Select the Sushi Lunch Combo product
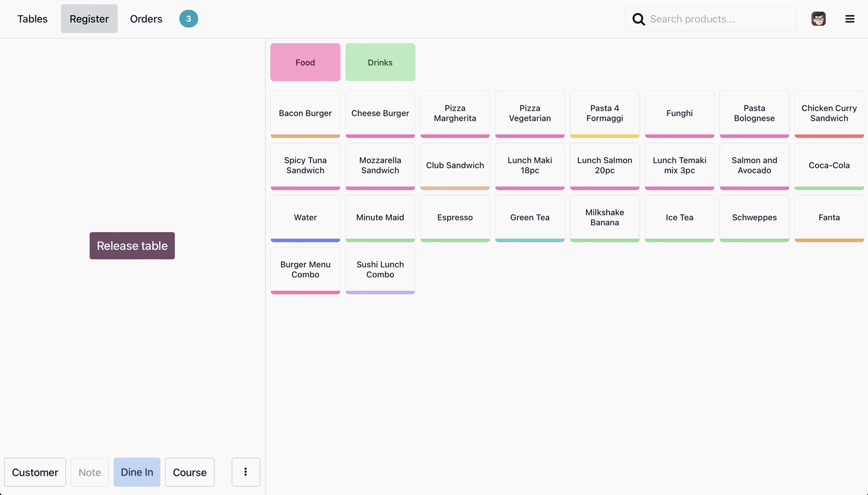868x495 pixels. pyautogui.click(x=380, y=269)
